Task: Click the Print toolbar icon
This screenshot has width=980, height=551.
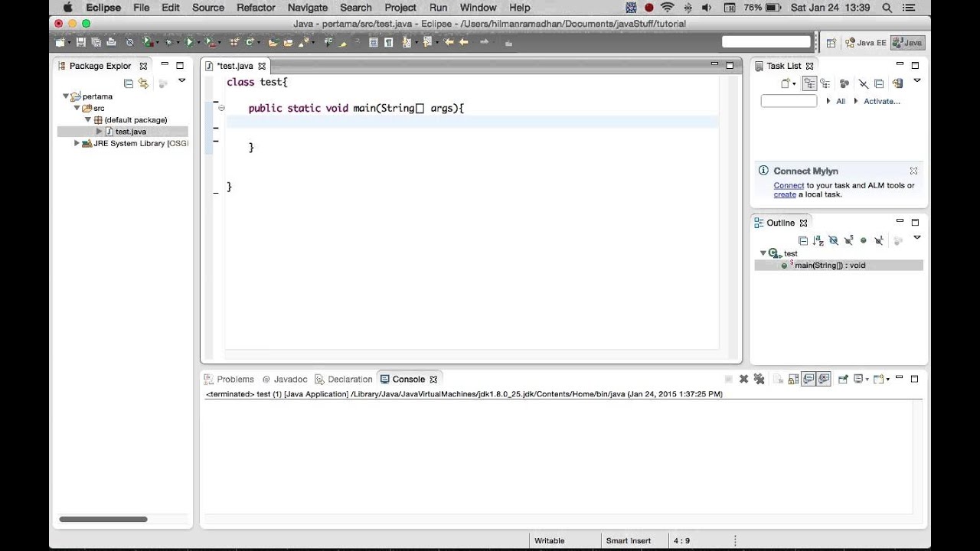Action: click(112, 42)
